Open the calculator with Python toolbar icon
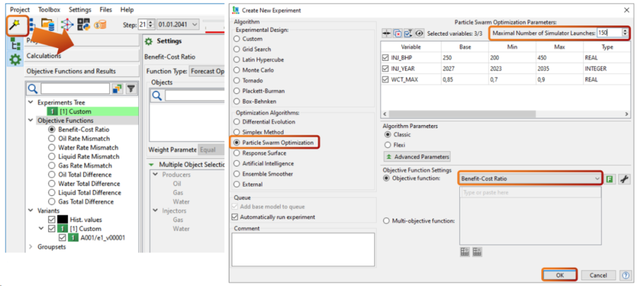The height and width of the screenshot is (286, 644). pyautogui.click(x=84, y=24)
